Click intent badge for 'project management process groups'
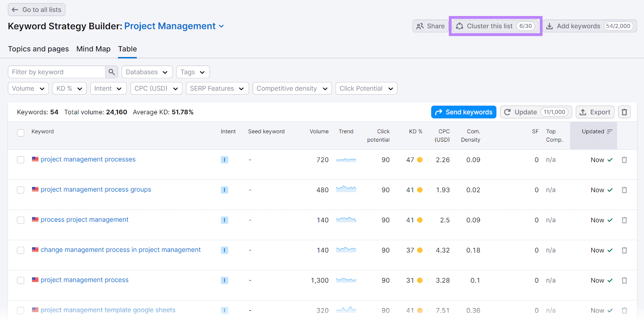 pos(224,190)
